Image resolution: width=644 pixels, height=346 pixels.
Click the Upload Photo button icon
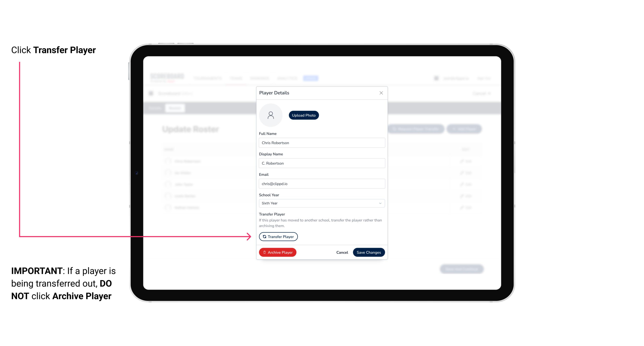(304, 115)
